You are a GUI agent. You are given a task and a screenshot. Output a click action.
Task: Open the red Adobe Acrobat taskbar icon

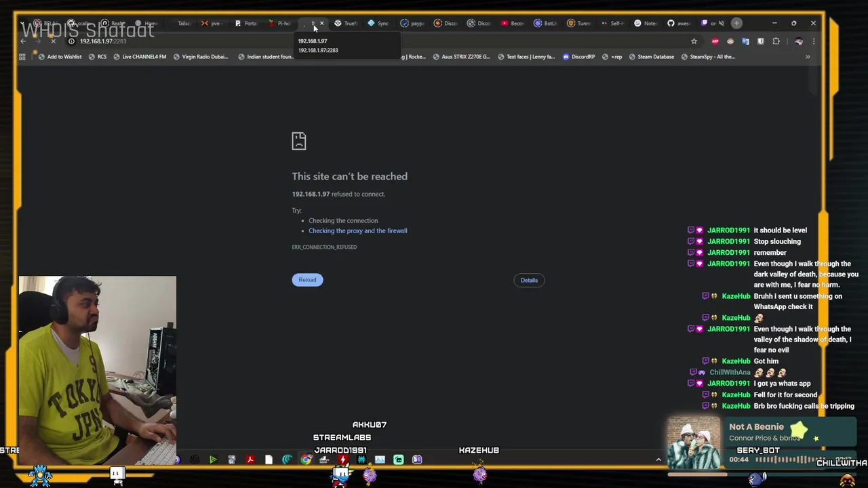point(250,460)
